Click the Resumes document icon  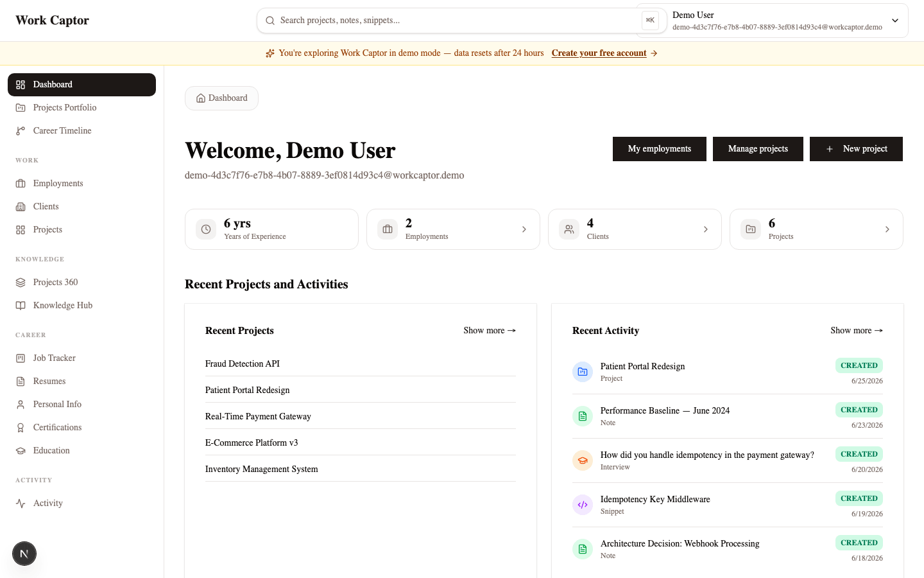point(21,381)
